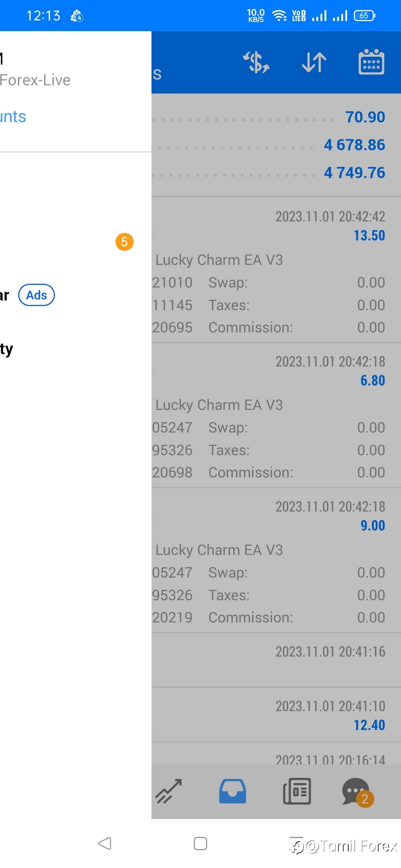Select the Forex-Live account header

coord(35,80)
